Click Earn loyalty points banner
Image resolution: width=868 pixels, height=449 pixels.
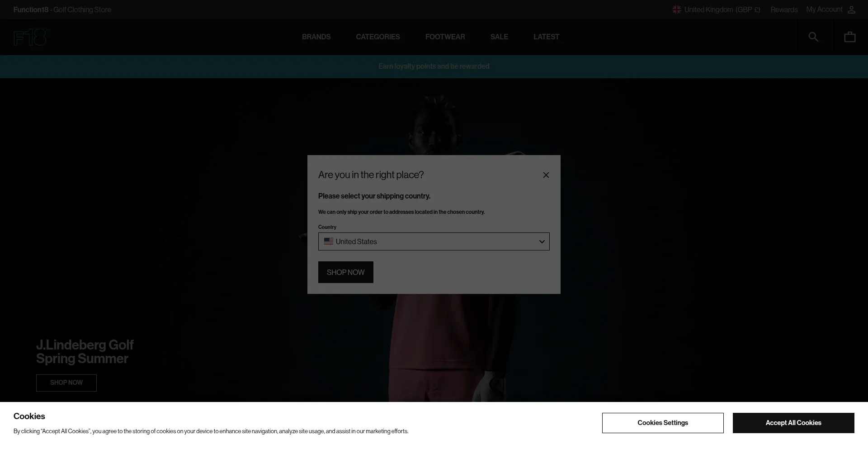434,66
